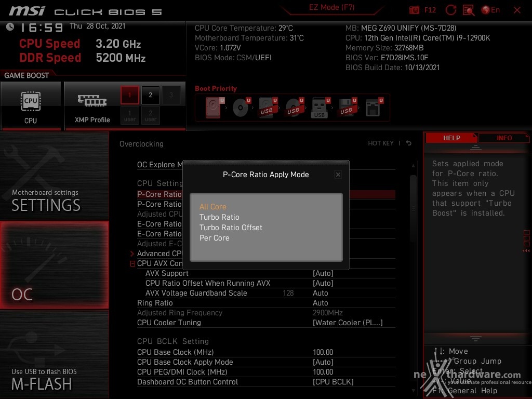Click the date Thu 28 Oct, 2021
532x399 pixels.
pyautogui.click(x=97, y=26)
